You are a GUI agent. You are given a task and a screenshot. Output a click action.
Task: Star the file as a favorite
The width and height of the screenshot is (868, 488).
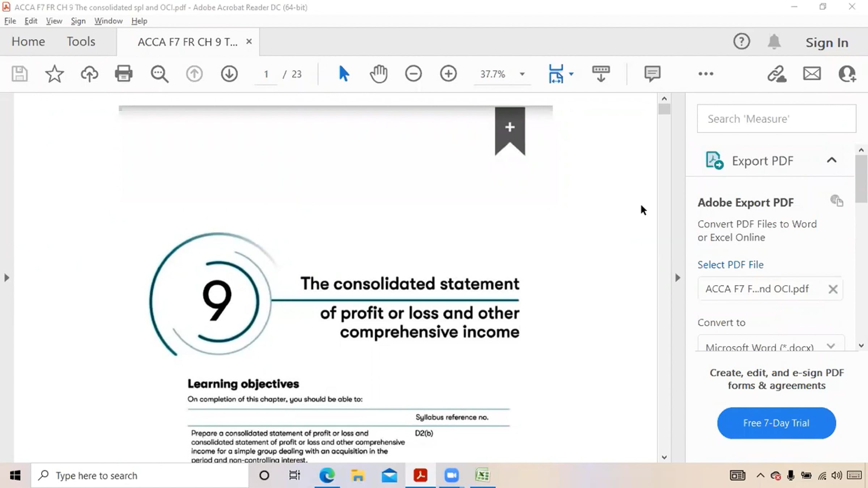[x=54, y=74]
